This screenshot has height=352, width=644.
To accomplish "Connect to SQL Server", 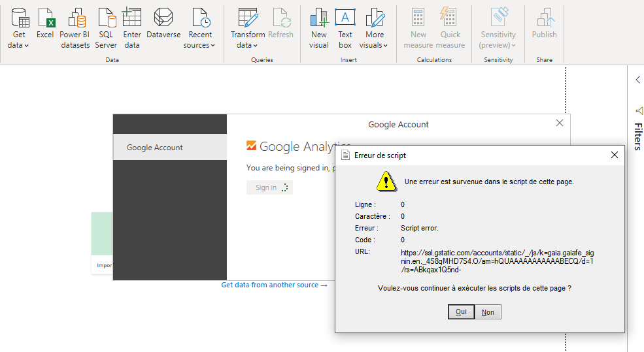I will click(x=106, y=29).
